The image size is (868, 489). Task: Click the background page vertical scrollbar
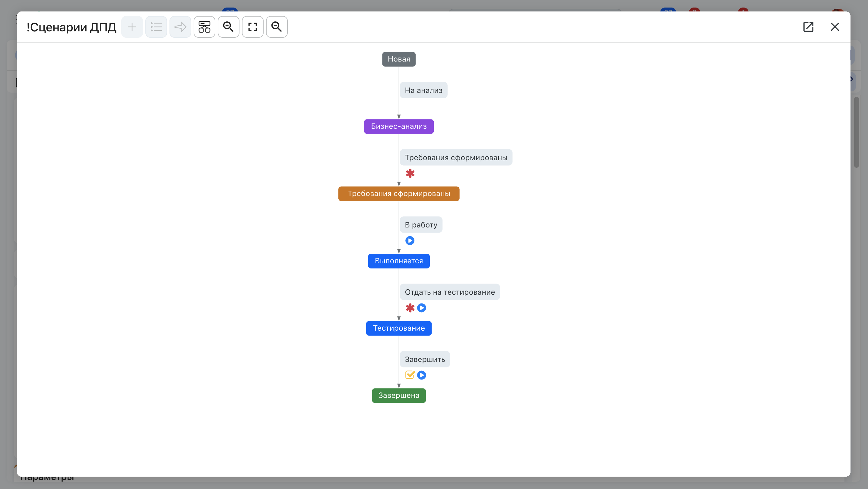click(857, 132)
